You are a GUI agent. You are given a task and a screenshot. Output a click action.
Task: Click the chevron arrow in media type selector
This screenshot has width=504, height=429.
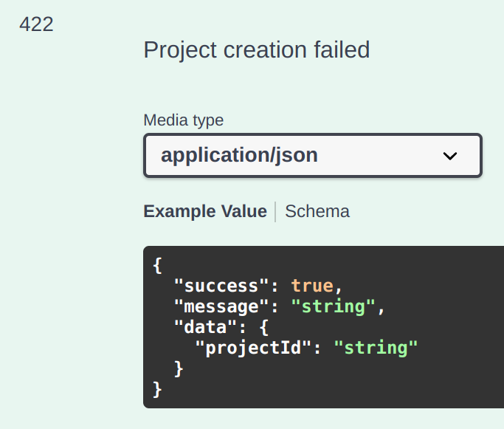tap(449, 157)
